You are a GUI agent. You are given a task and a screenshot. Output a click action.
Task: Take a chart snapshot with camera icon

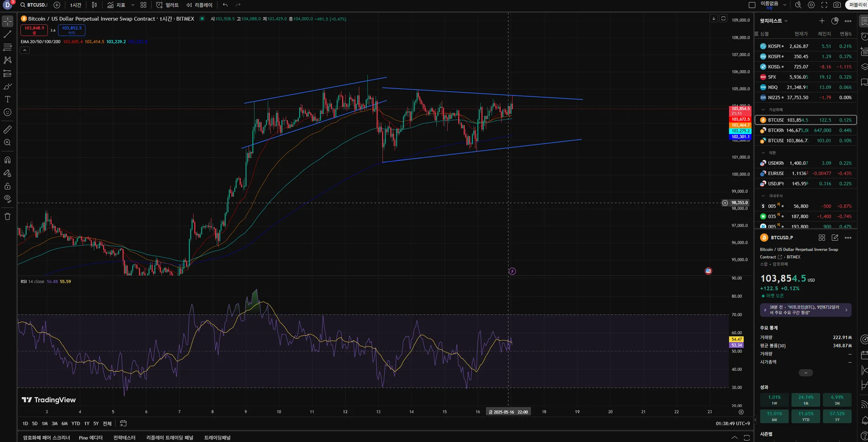pyautogui.click(x=837, y=5)
